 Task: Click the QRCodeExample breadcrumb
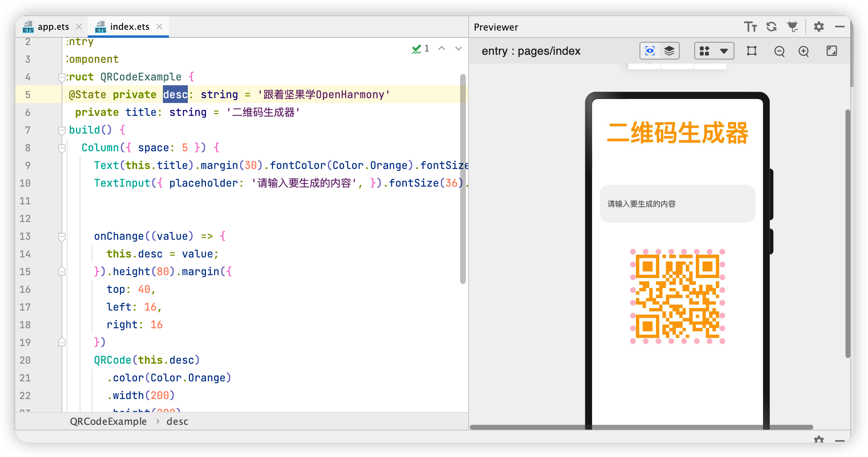pos(108,421)
